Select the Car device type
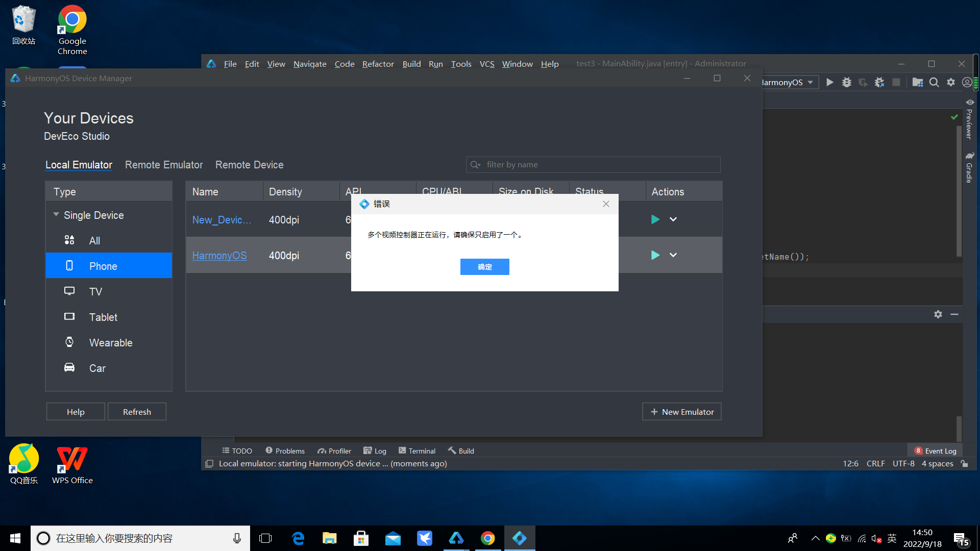980x551 pixels. (x=109, y=368)
